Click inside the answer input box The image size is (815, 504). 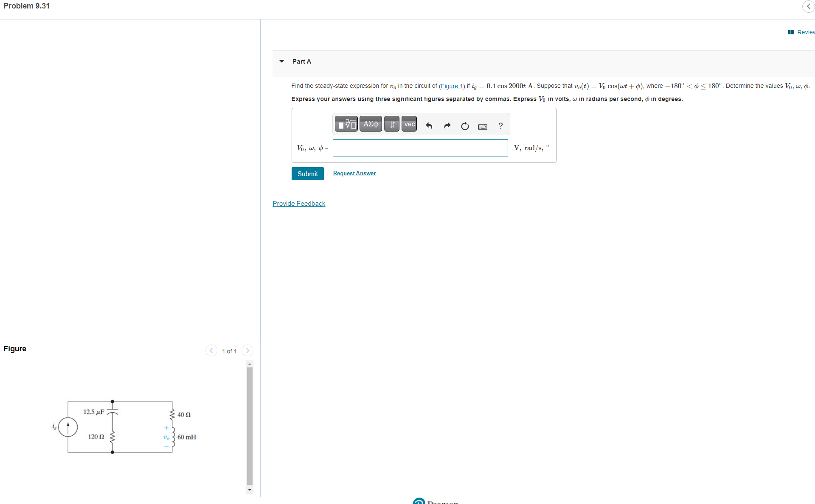[420, 148]
